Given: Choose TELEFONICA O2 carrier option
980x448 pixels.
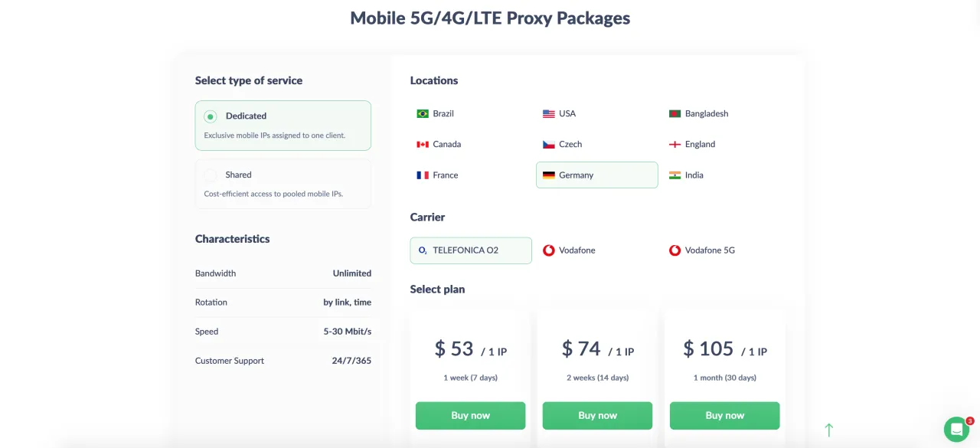Looking at the screenshot, I should [x=471, y=250].
